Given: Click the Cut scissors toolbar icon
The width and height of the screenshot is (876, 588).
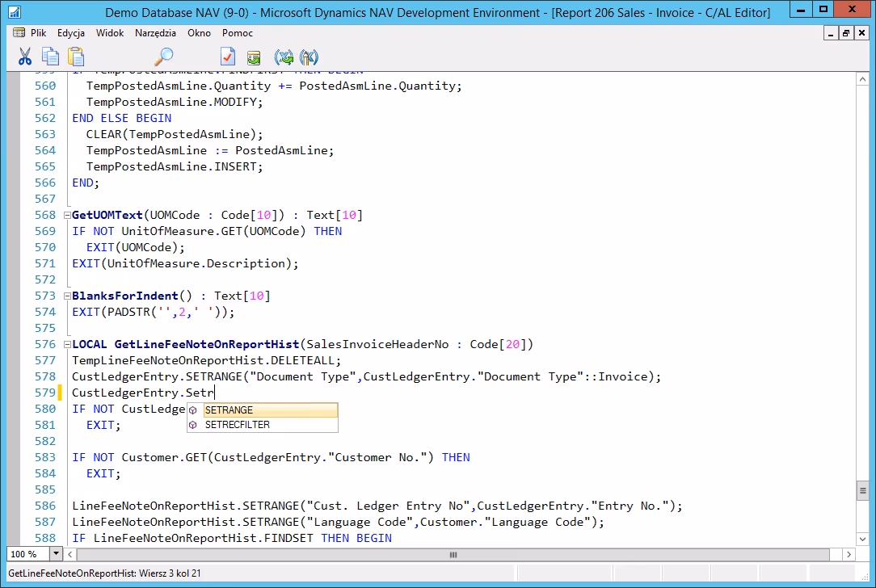Looking at the screenshot, I should [x=24, y=57].
